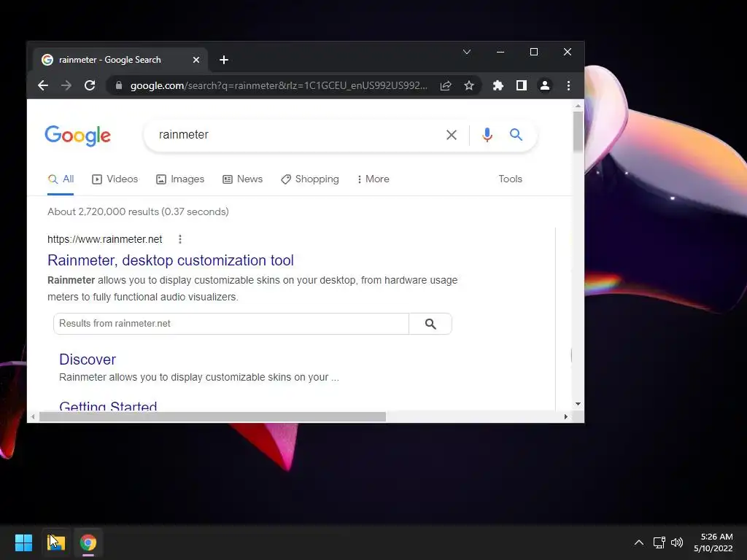
Task: Open File Explorer from the taskbar
Action: coord(56,542)
